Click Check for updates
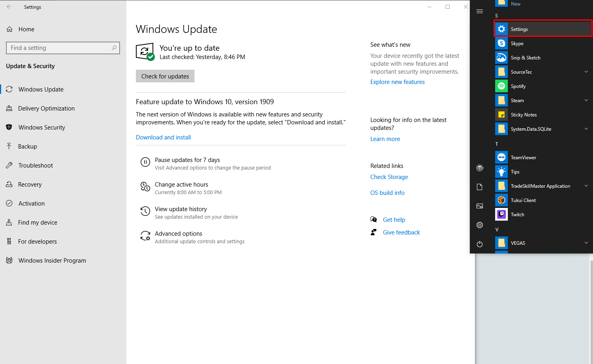Image resolution: width=593 pixels, height=364 pixels. (165, 76)
